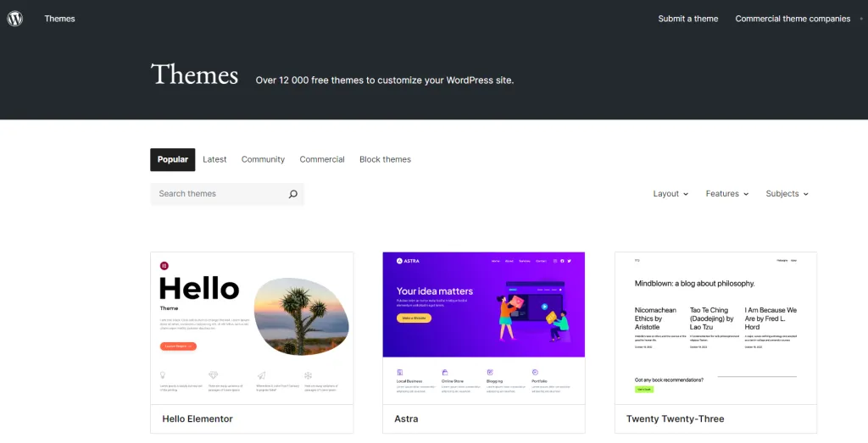
Task: Click the Twenty Twenty-Three theme title
Action: (676, 418)
